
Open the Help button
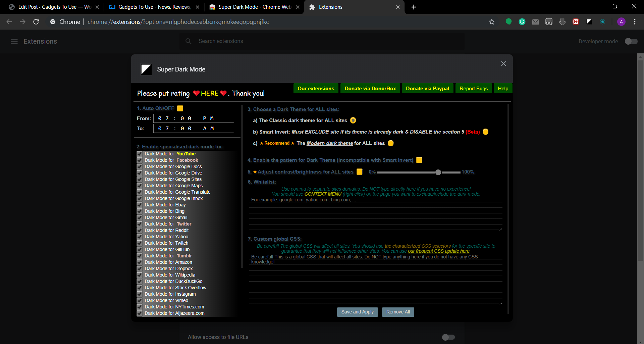click(503, 89)
